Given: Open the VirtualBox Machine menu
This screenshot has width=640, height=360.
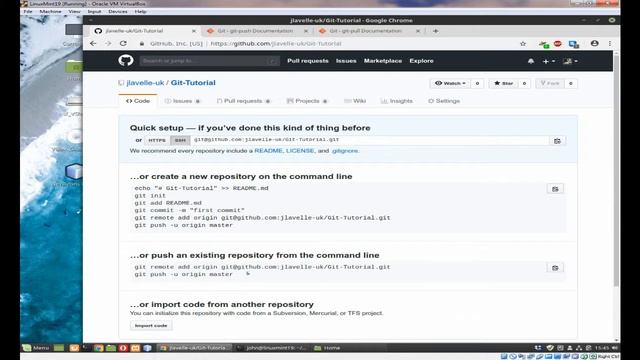Looking at the screenshot, I should [x=50, y=11].
